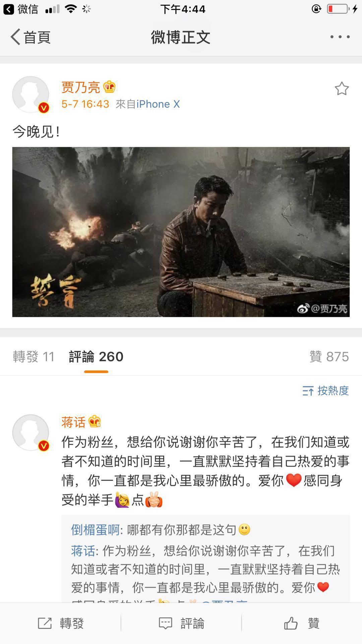The width and height of the screenshot is (362, 644).
Task: Open the iPhone X source link
Action: [158, 104]
